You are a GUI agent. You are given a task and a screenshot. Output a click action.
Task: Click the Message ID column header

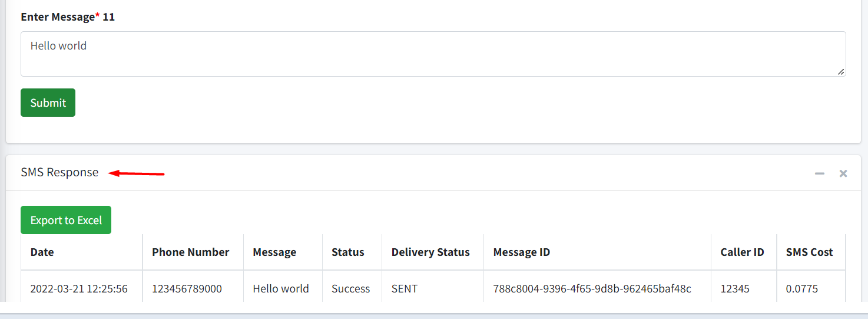(522, 252)
